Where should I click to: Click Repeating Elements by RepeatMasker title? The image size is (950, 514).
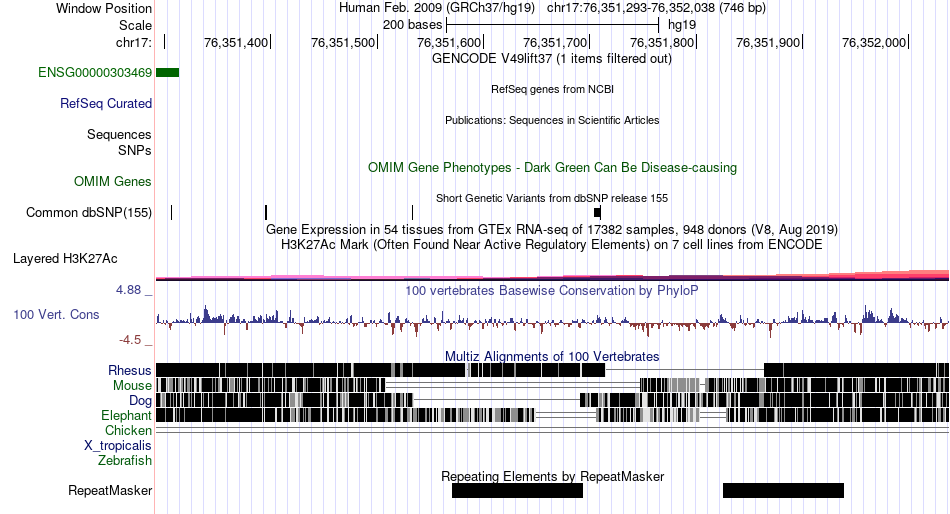[x=553, y=476]
